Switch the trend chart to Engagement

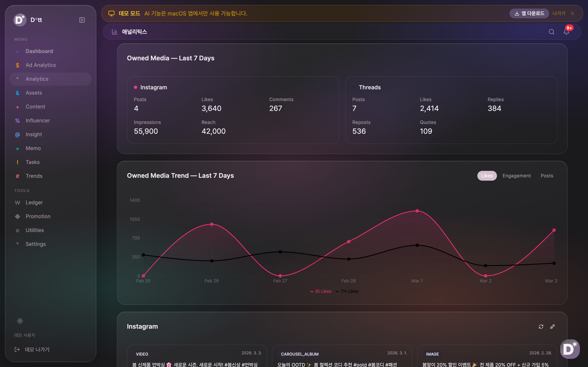pos(516,176)
